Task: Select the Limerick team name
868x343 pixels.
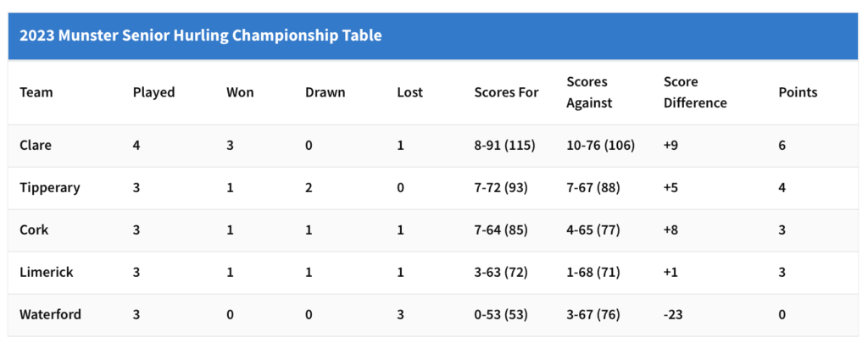Action: pos(47,272)
